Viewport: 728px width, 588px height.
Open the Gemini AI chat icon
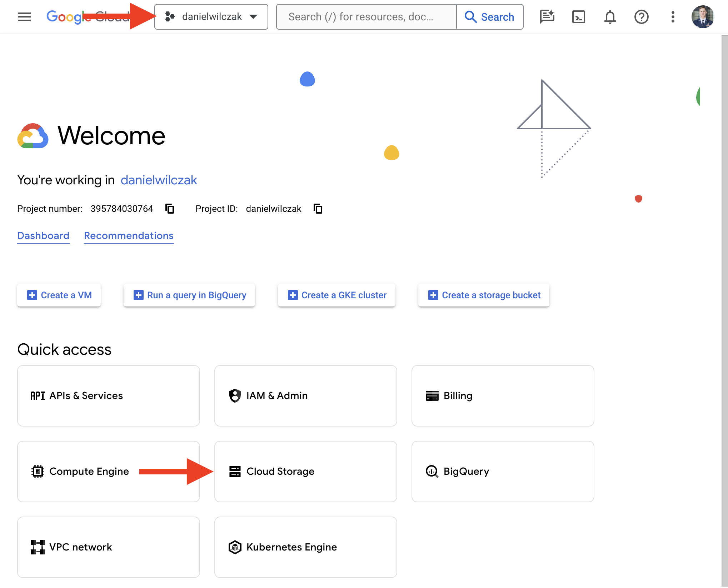(547, 17)
